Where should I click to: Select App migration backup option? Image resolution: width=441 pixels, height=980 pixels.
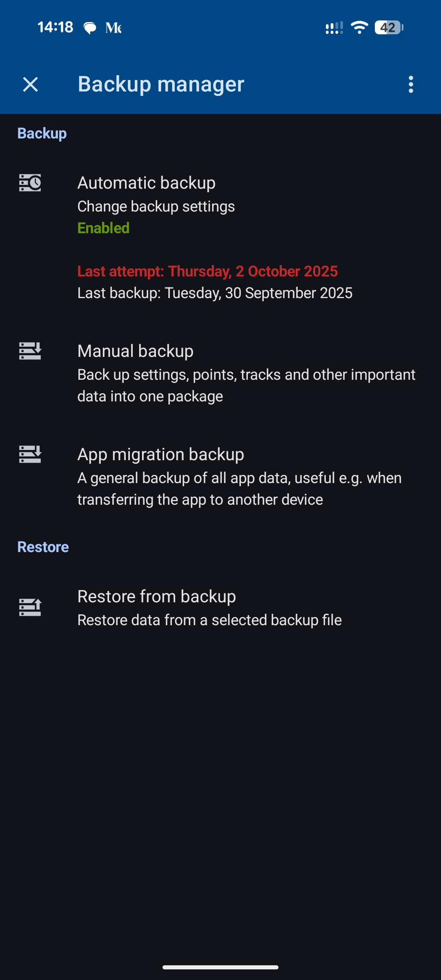[161, 454]
